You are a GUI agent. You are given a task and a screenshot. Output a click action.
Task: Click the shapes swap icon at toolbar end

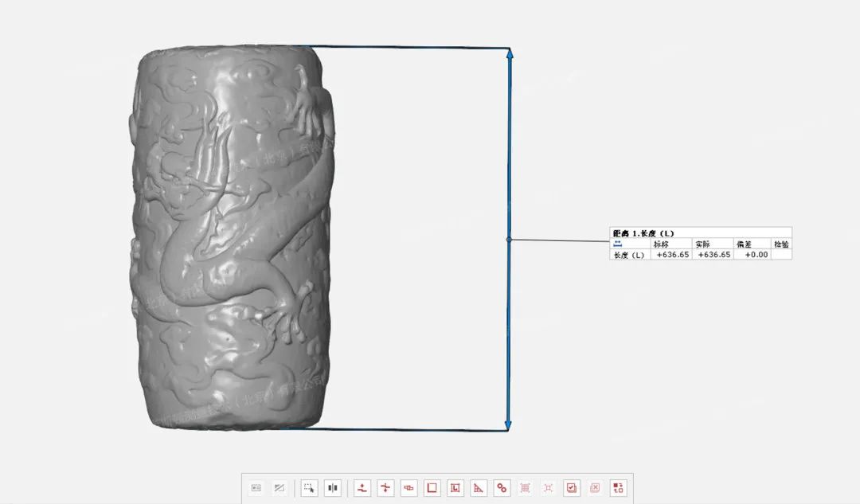pyautogui.click(x=618, y=487)
